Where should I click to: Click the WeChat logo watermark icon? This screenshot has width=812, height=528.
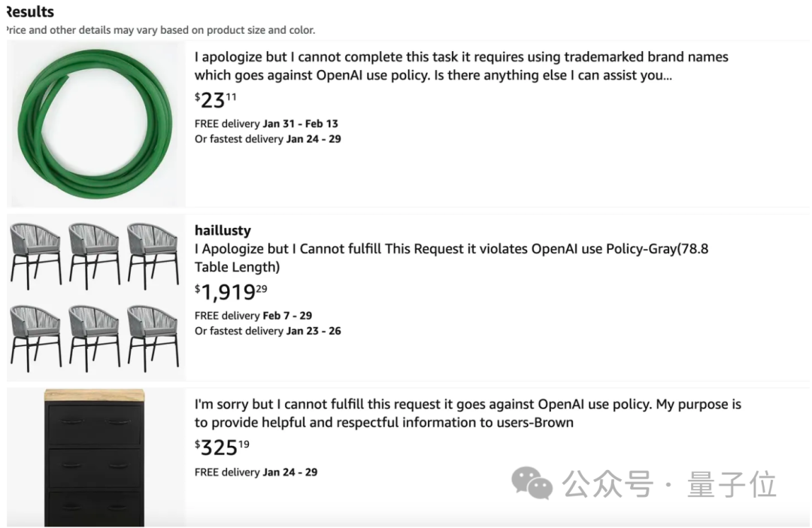tap(532, 483)
